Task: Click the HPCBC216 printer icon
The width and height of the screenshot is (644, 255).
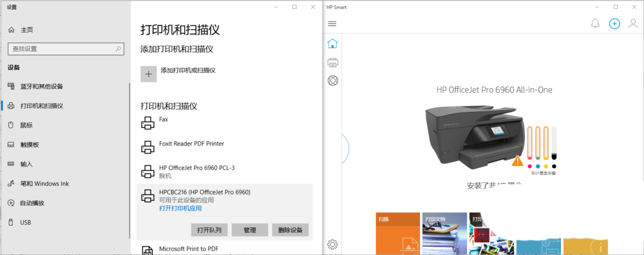Action: tap(148, 196)
